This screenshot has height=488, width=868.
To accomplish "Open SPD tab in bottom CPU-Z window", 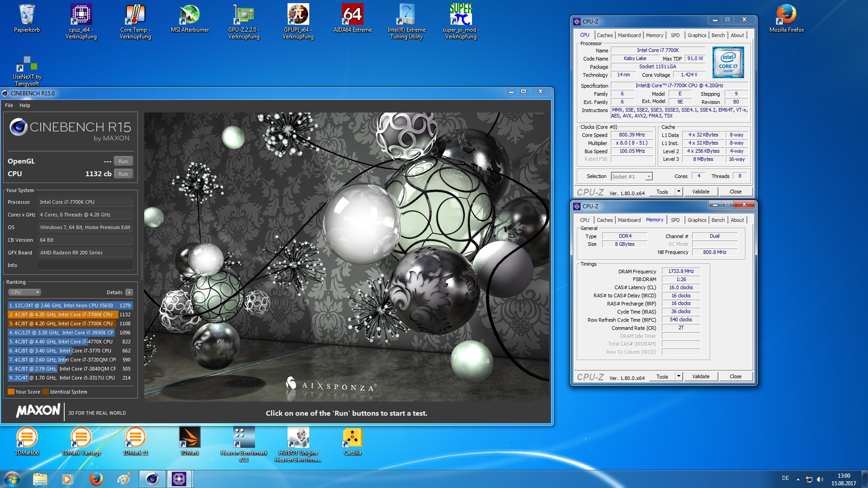I will pos(675,220).
